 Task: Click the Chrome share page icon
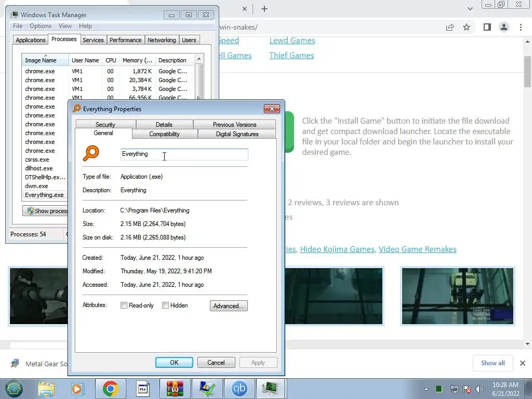pyautogui.click(x=450, y=27)
